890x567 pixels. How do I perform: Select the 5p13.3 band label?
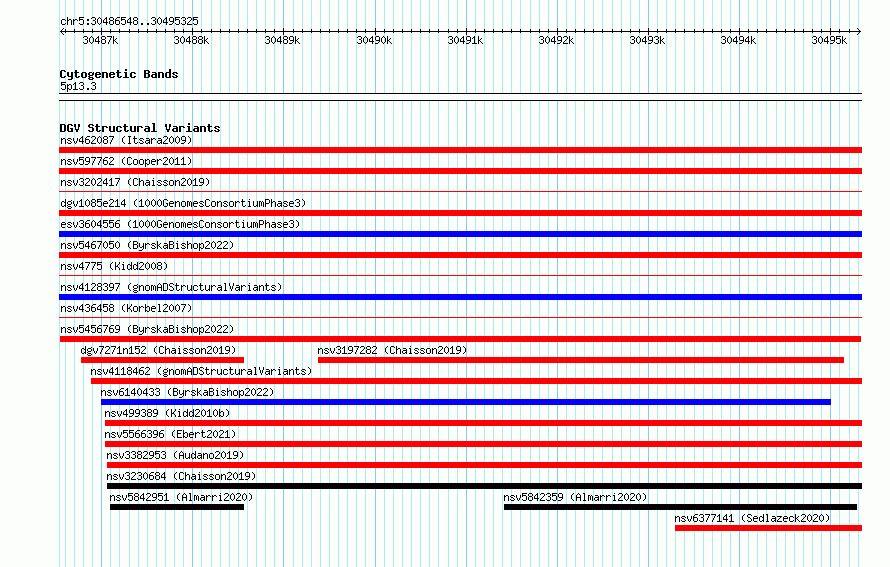click(x=78, y=86)
